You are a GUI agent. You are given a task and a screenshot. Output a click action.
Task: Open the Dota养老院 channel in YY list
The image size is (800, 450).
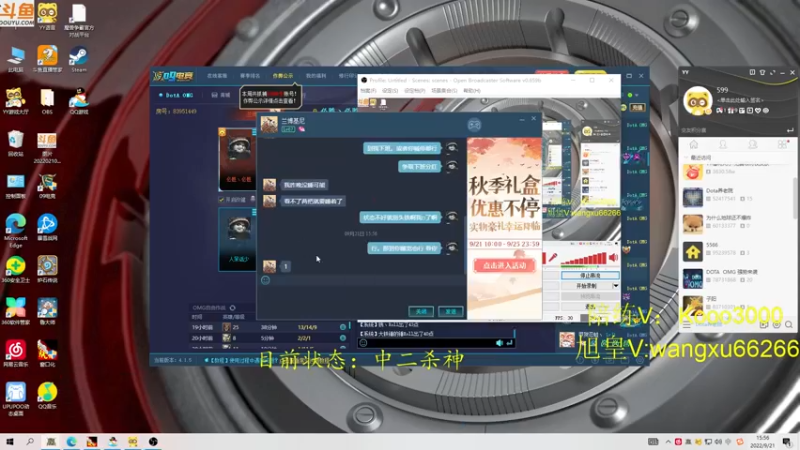(x=736, y=196)
